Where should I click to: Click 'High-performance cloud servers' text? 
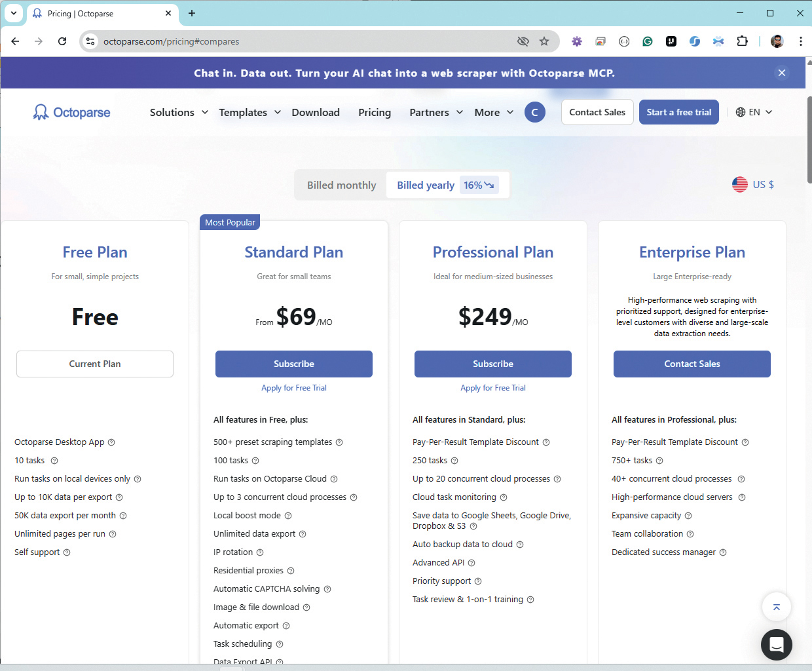click(672, 497)
